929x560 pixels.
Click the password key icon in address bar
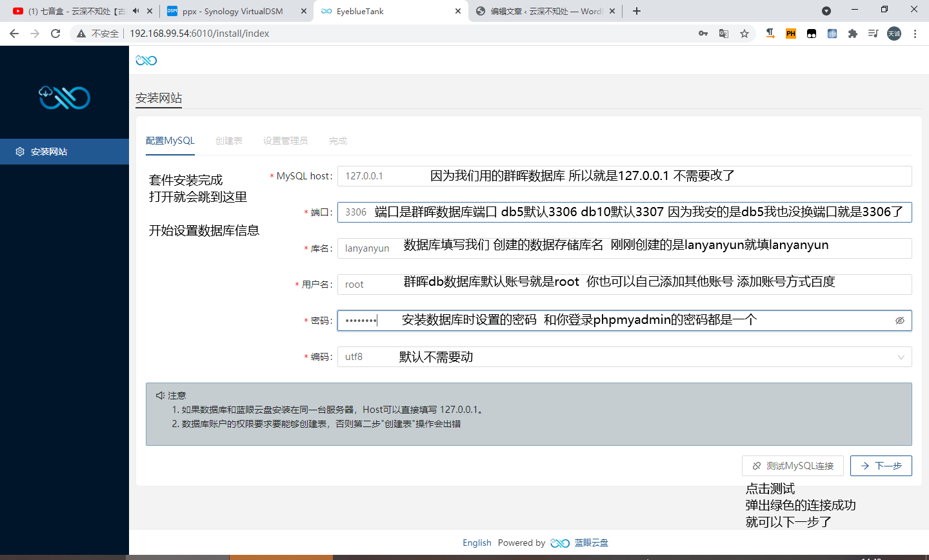click(703, 34)
